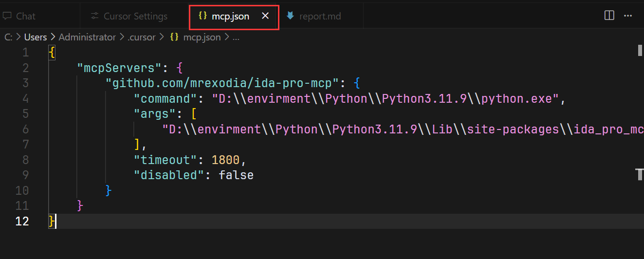
Task: Open the Cursor Settings tab
Action: point(135,16)
